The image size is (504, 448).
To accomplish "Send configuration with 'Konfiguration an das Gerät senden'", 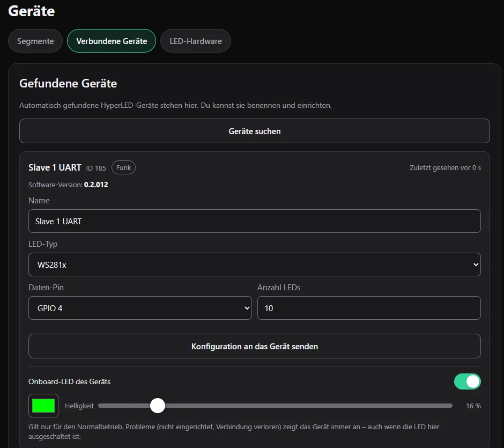I will point(255,346).
